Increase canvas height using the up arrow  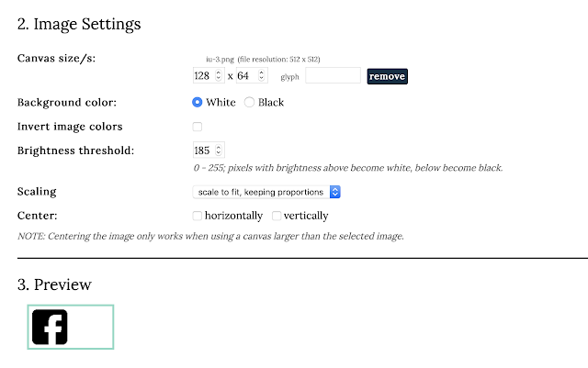pyautogui.click(x=262, y=72)
